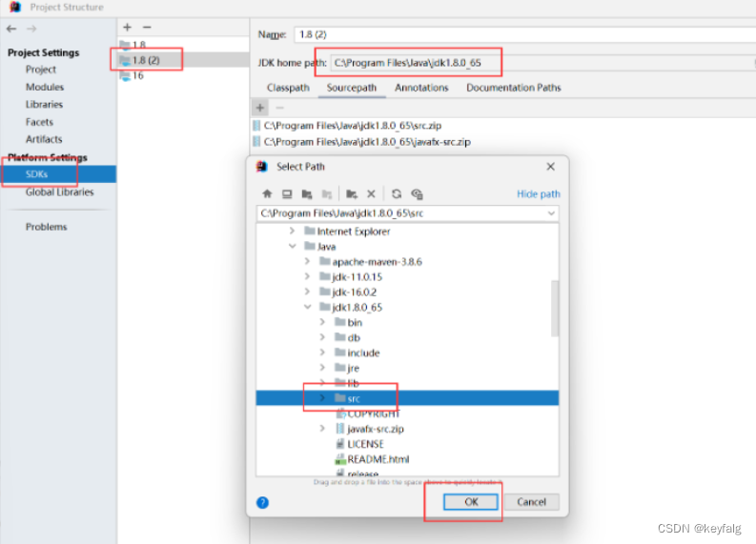Viewport: 756px width, 544px height.
Task: Switch to Documentation Paths tab
Action: pos(514,88)
